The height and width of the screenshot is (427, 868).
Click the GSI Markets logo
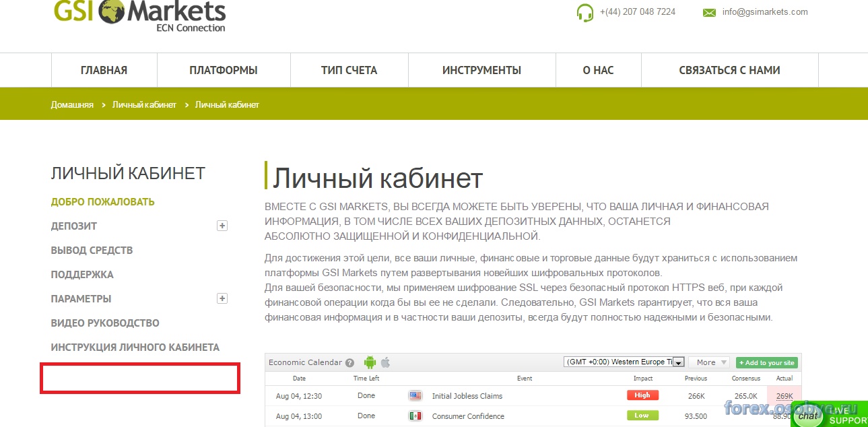[x=139, y=16]
